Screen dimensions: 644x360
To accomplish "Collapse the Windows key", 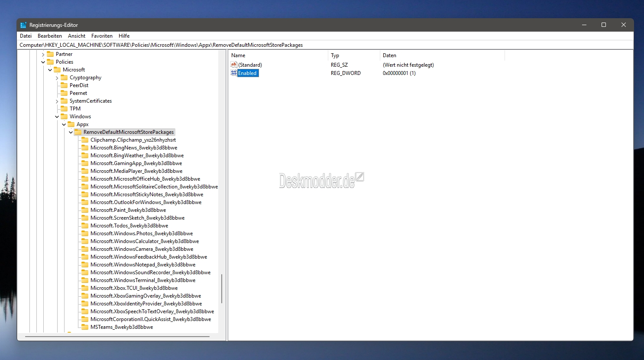I will click(x=57, y=117).
